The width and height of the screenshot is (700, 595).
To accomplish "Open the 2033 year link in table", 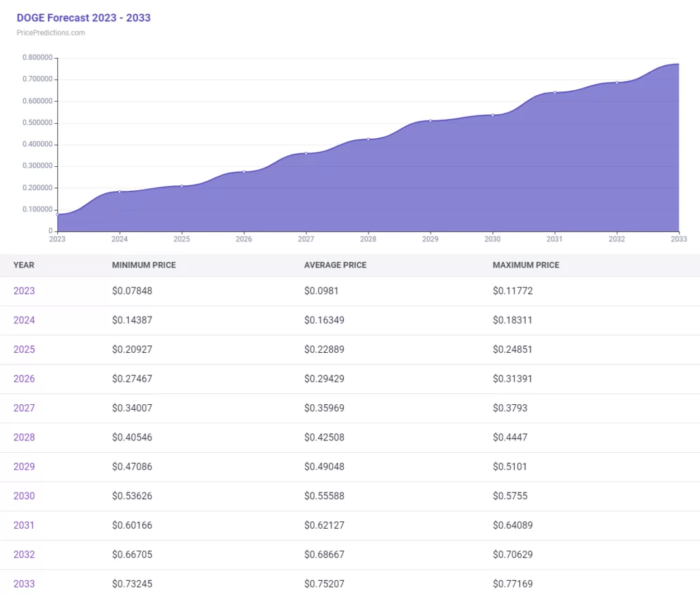I will [24, 584].
